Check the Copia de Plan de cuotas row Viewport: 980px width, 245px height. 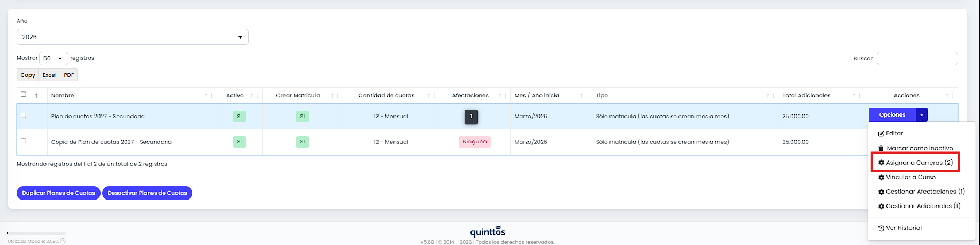click(24, 141)
